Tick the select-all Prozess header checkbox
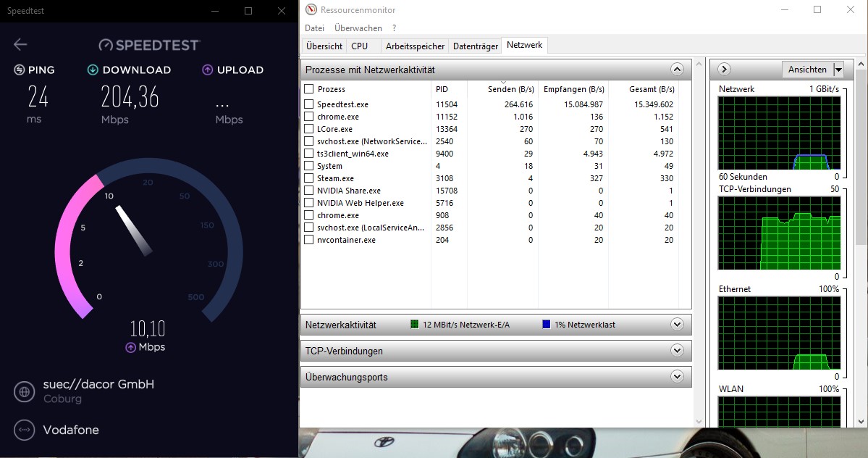 [x=309, y=88]
